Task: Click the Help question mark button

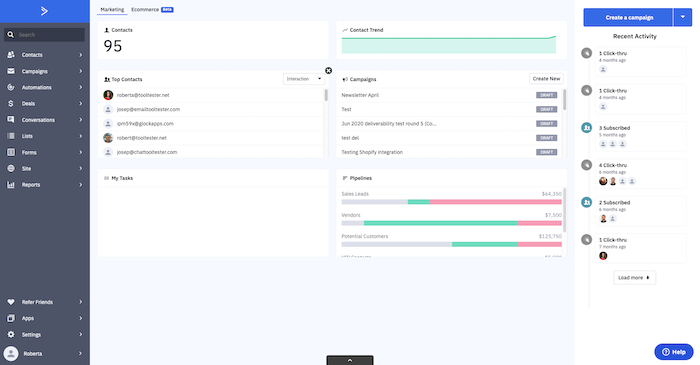Action: click(674, 352)
